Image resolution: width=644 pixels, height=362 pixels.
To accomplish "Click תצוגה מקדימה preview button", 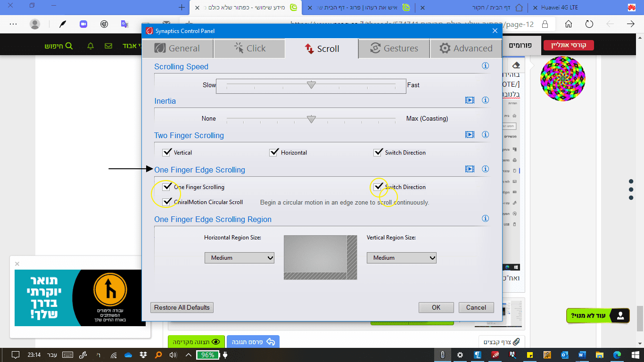I will click(196, 342).
